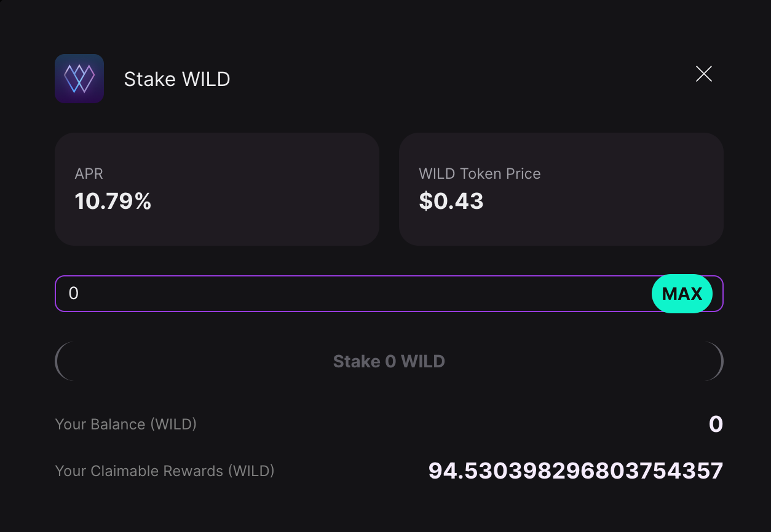Screen dimensions: 771x532
Task: Select the $0.43 token price value
Action: pyautogui.click(x=451, y=201)
